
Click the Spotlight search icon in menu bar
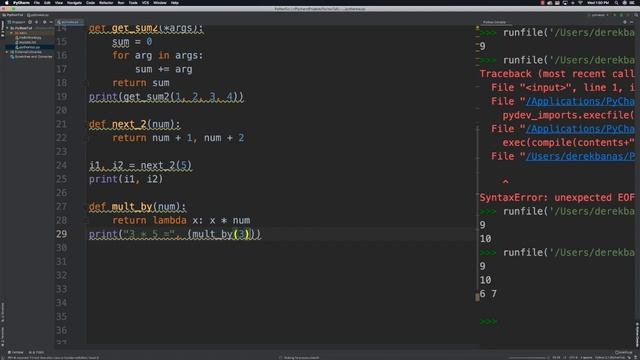click(x=616, y=2)
